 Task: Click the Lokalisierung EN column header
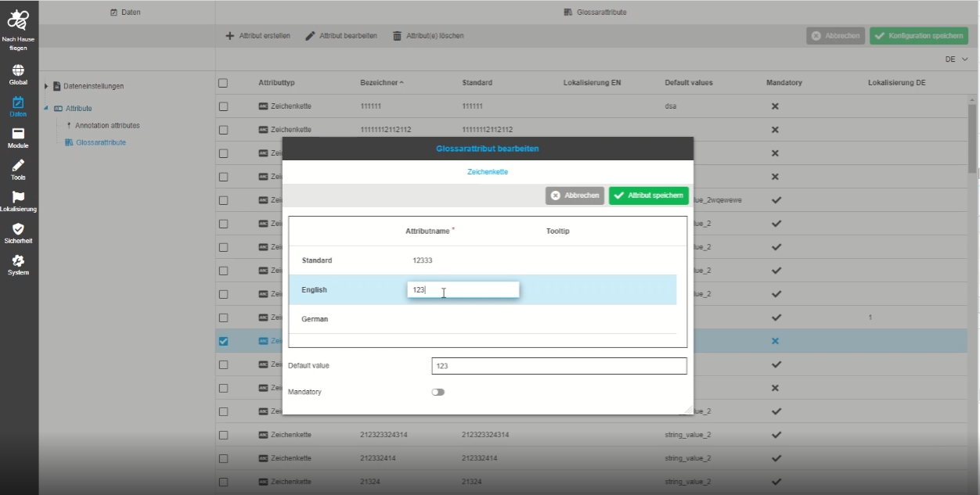[x=592, y=83]
